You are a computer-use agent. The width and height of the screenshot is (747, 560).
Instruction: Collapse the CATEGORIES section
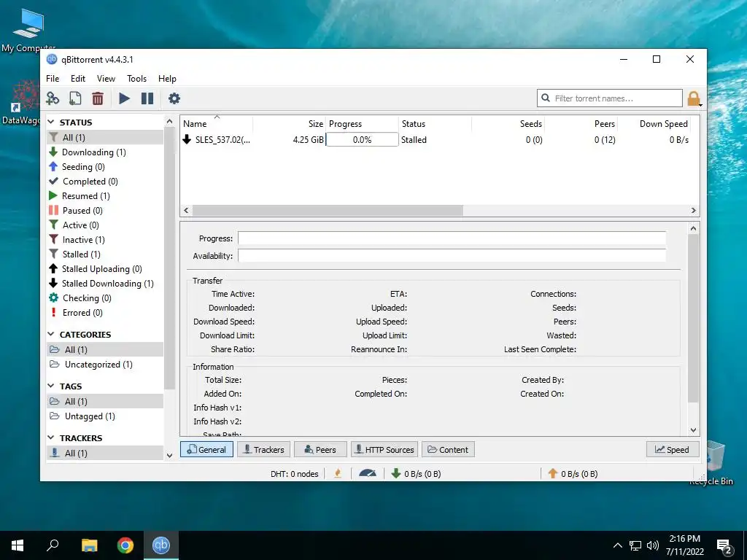coord(51,334)
